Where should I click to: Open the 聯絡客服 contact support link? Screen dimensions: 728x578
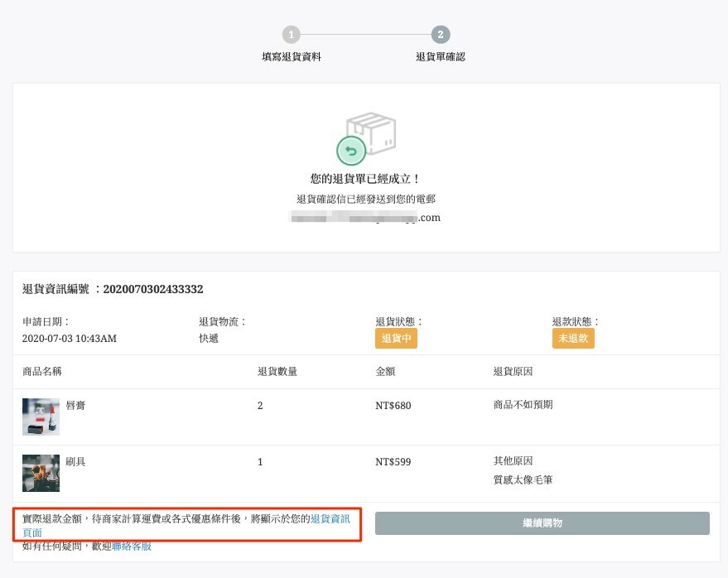132,547
